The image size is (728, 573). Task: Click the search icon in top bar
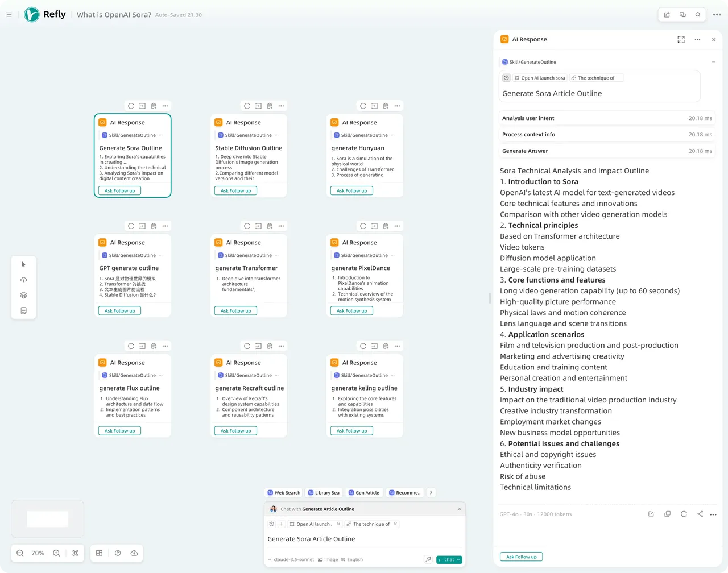(x=698, y=15)
